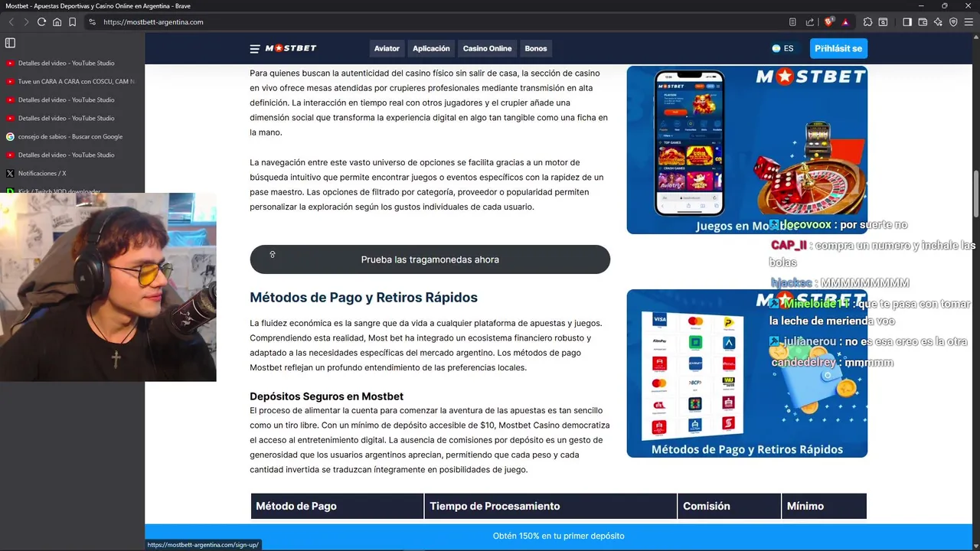Click CAP_II's chat message in the overlay
980x551 pixels.
coord(872,253)
